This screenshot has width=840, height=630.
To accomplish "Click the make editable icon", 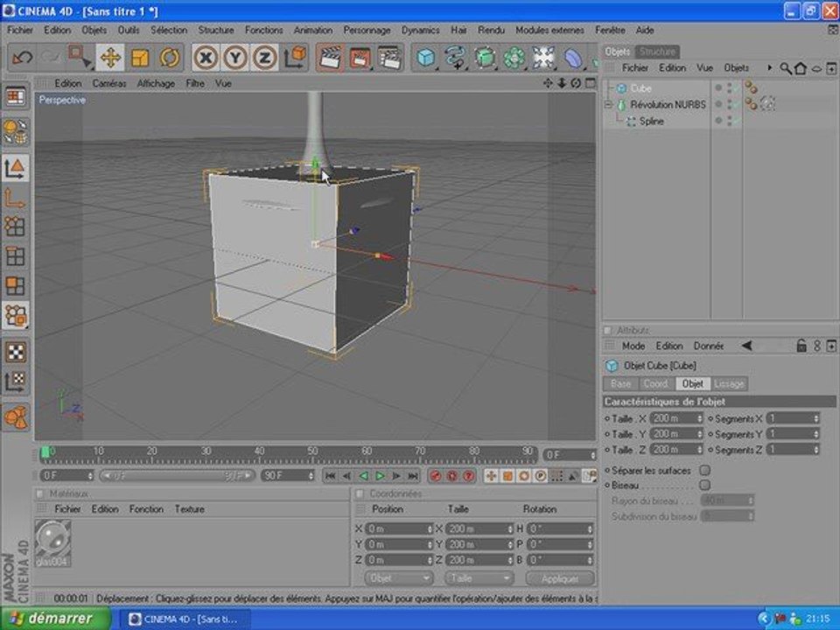I will coord(16,132).
